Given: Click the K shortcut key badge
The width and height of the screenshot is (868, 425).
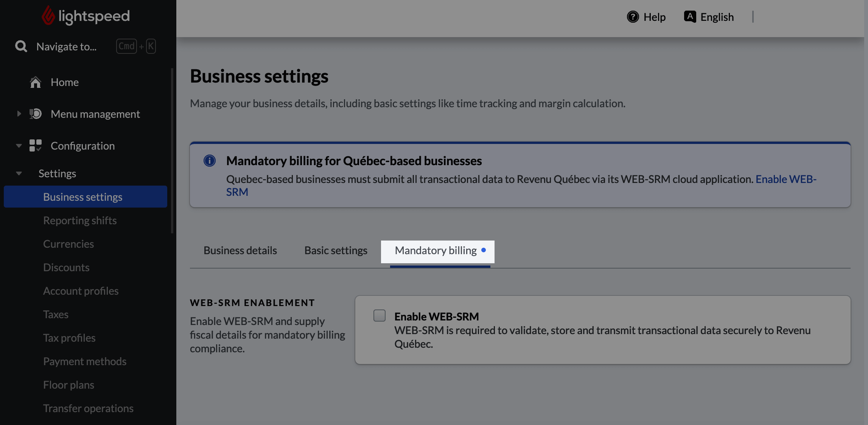Looking at the screenshot, I should pyautogui.click(x=151, y=46).
